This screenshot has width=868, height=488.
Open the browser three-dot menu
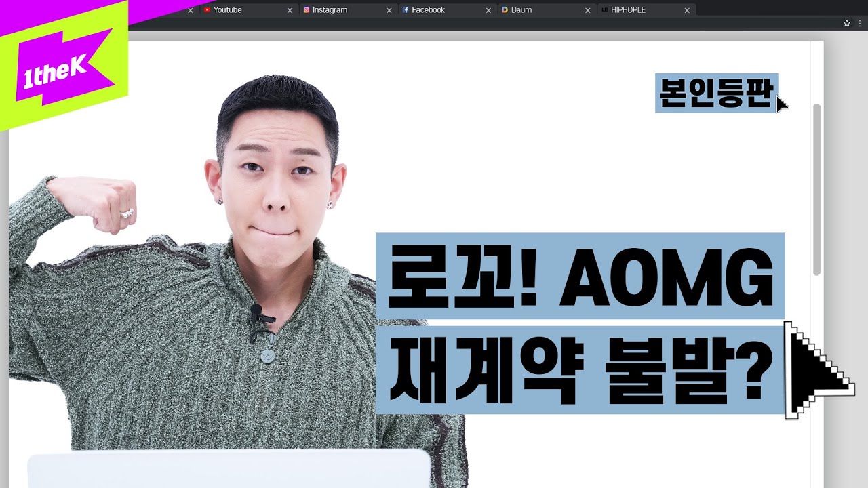tap(860, 23)
